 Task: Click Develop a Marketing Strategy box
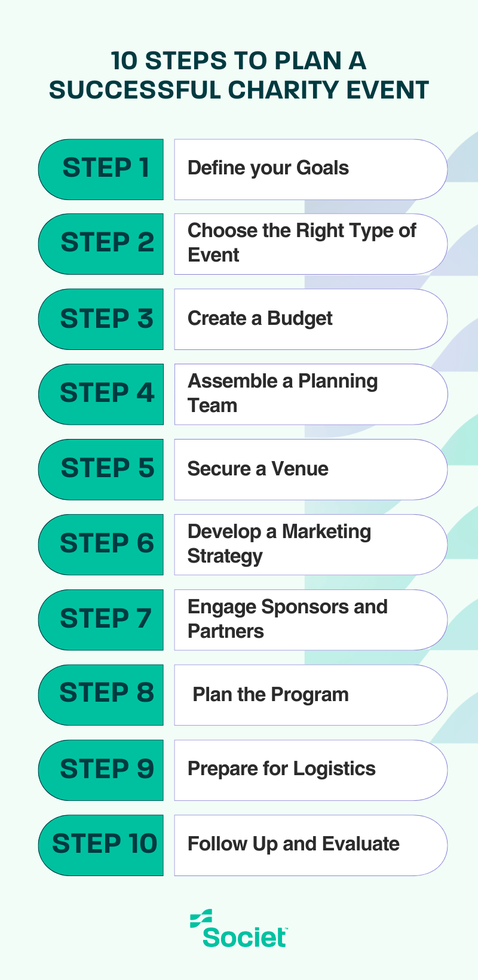[310, 545]
